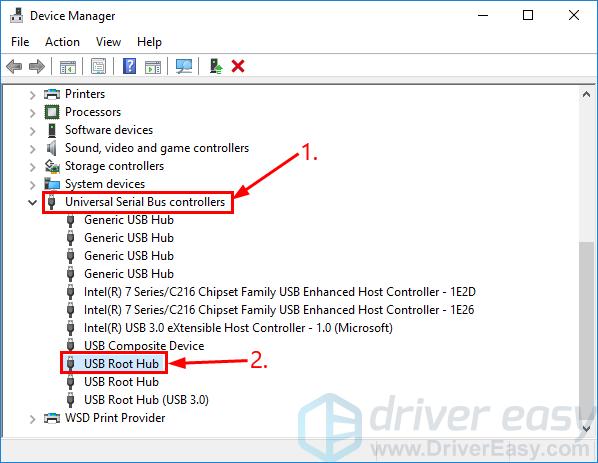Click the Forward arrow toolbar icon

coord(37,67)
